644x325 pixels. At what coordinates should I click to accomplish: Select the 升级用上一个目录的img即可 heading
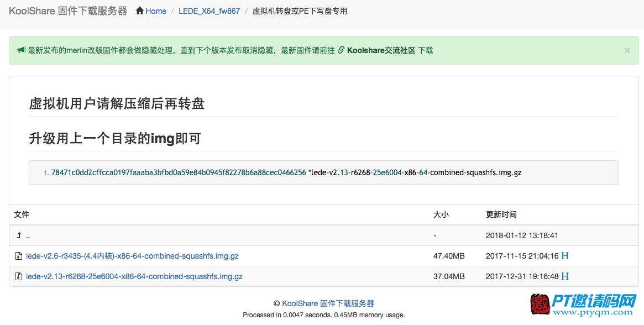point(115,139)
